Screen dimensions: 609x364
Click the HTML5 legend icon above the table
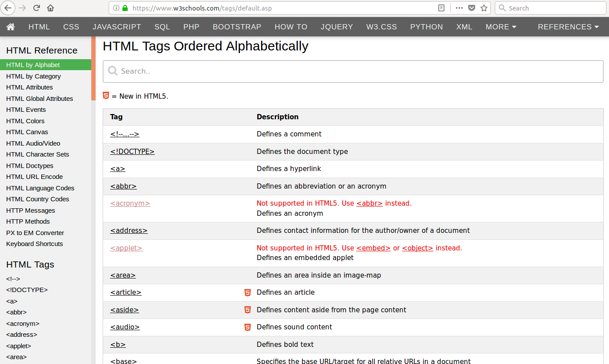coord(106,96)
